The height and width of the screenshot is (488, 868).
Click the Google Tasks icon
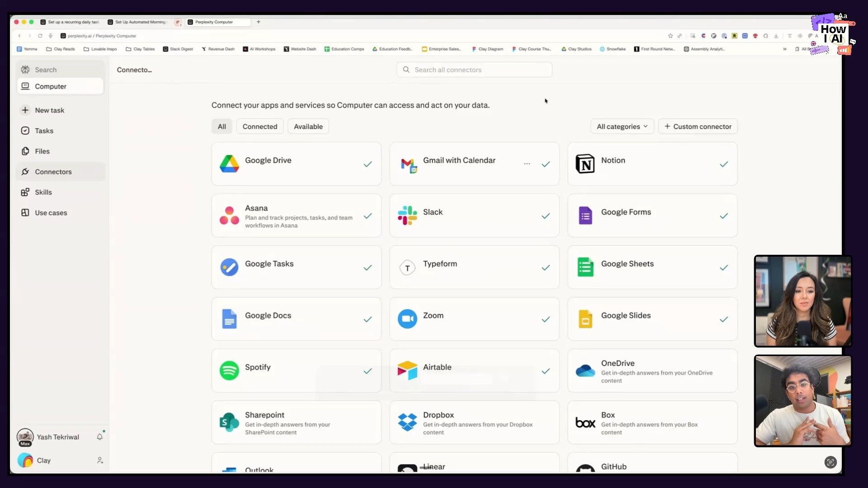click(x=229, y=267)
